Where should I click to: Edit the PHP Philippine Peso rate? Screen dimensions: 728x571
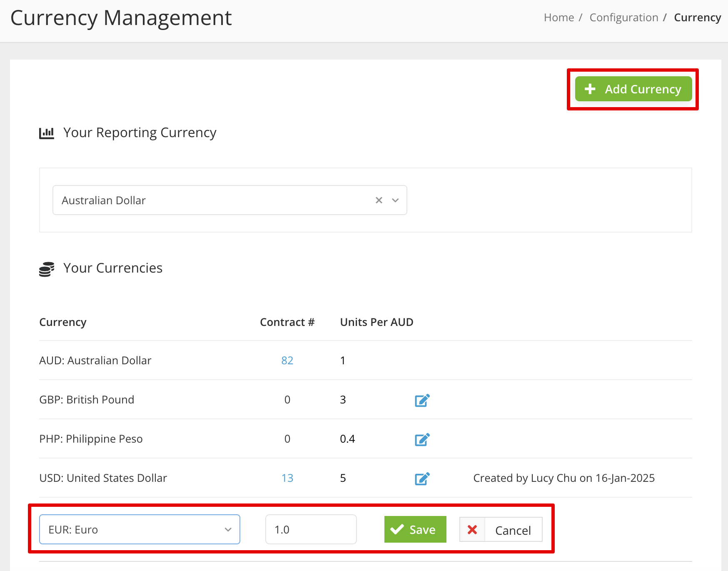[x=422, y=439]
